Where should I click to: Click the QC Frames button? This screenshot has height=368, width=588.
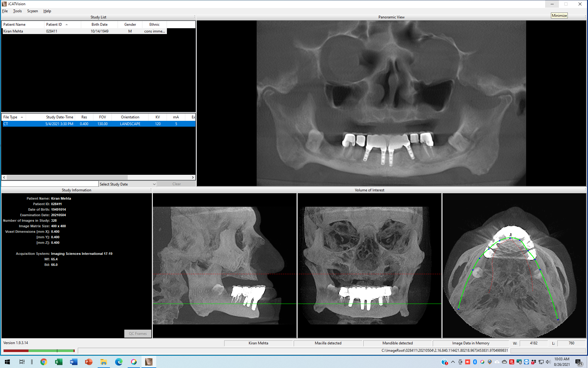pyautogui.click(x=138, y=334)
